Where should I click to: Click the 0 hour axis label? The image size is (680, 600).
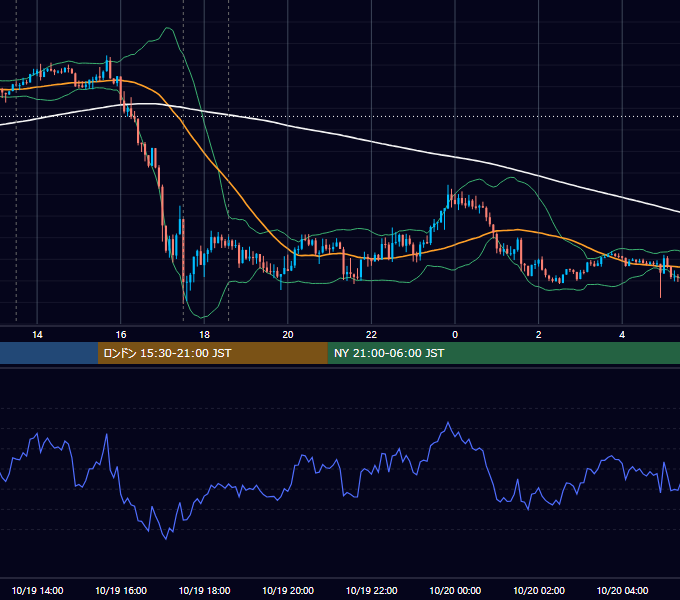pyautogui.click(x=455, y=335)
